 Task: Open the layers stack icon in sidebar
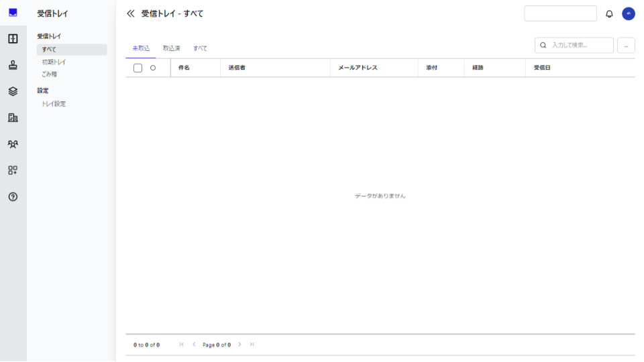pos(13,91)
